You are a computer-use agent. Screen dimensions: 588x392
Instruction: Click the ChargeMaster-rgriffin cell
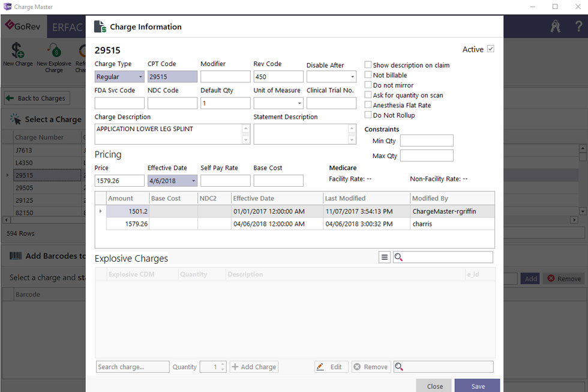[452, 211]
